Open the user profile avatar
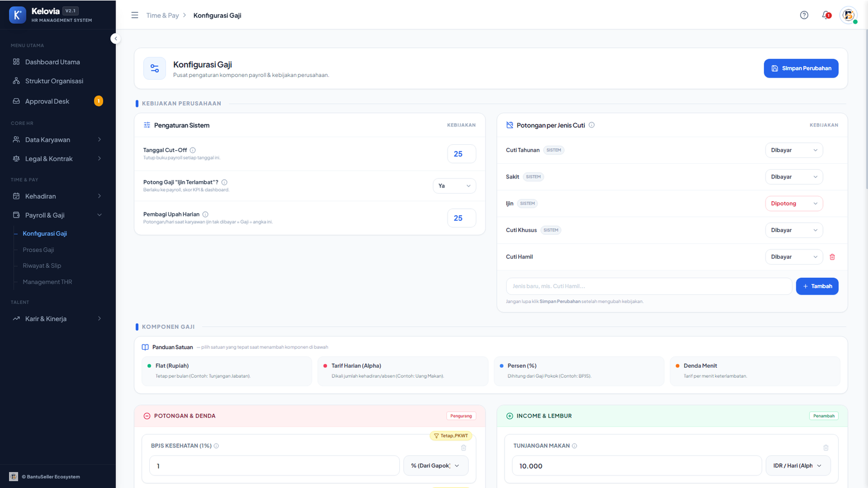Image resolution: width=868 pixels, height=488 pixels. [848, 15]
